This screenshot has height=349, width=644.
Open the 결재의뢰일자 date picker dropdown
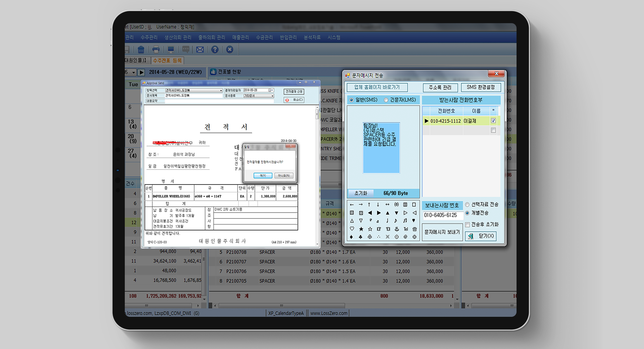(272, 90)
